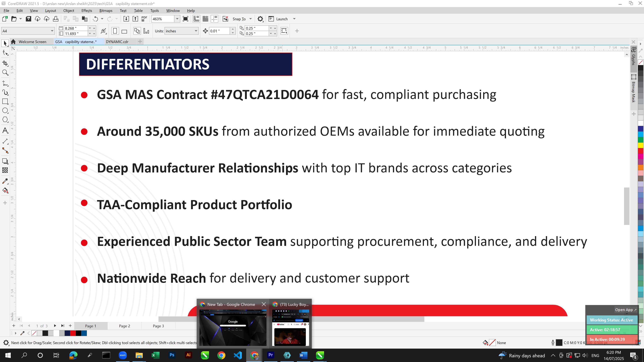Pick the red swatch in document palette
This screenshot has height=362, width=644.
tap(73, 333)
